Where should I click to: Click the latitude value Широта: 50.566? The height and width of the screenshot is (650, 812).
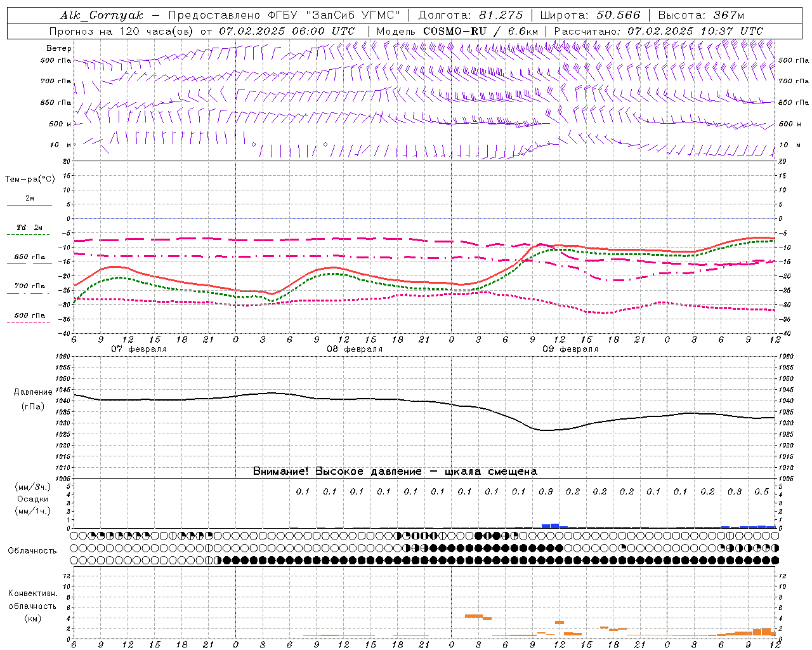(x=590, y=15)
